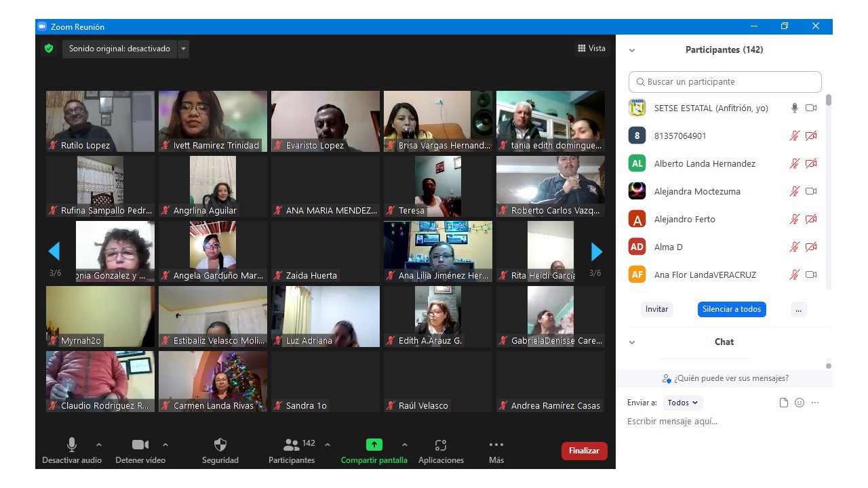Open the Sonido original dropdown arrow
This screenshot has height=488, width=868.
click(x=183, y=49)
